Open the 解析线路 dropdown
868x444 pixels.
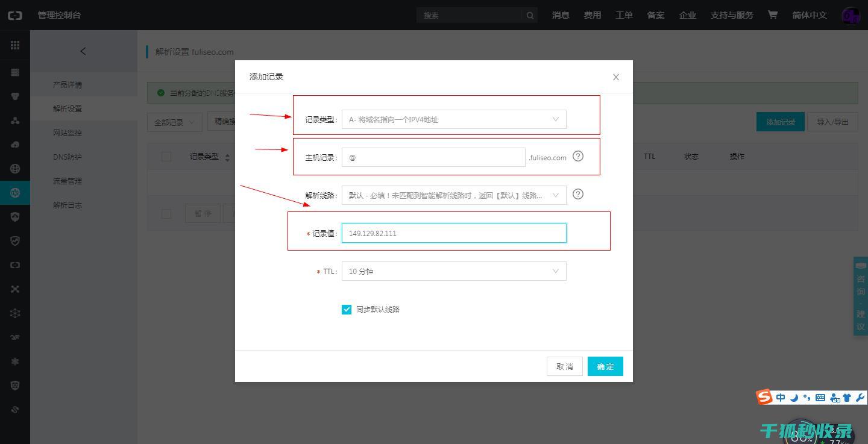coord(454,195)
